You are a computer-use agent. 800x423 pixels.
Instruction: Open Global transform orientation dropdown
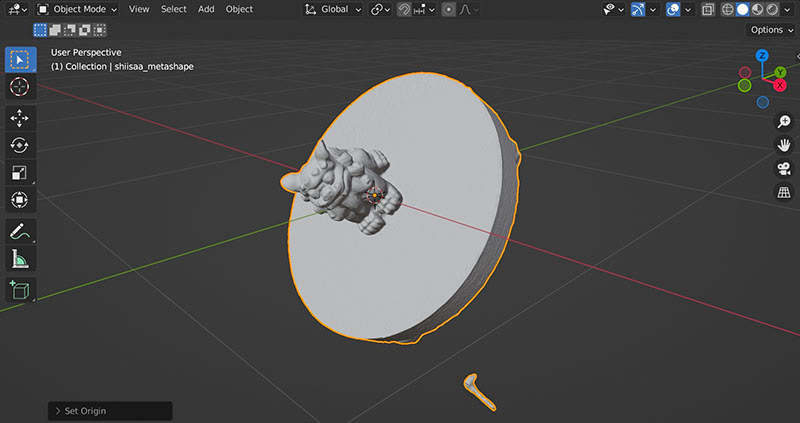333,9
